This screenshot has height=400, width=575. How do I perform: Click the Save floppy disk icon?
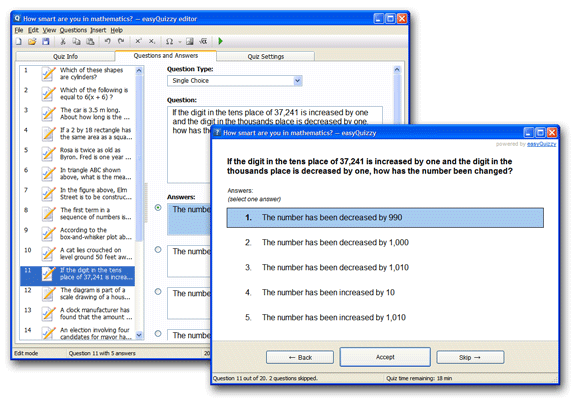45,41
